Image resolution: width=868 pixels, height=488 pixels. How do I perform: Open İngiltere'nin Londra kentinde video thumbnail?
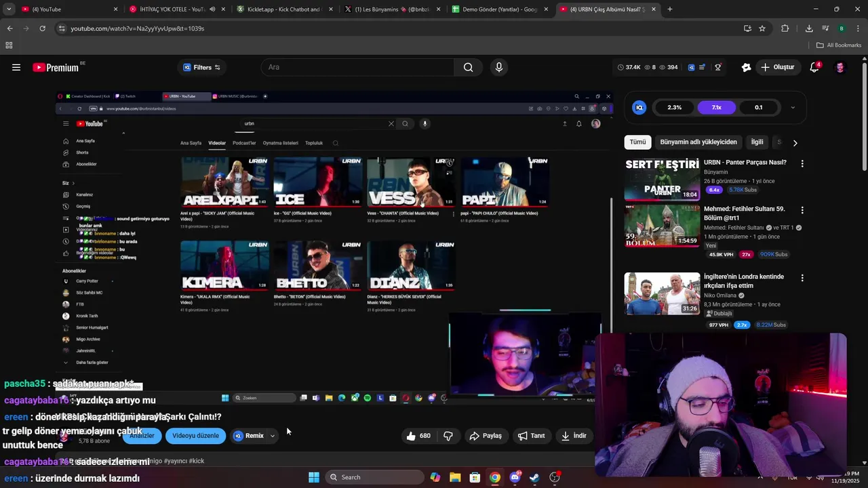pyautogui.click(x=662, y=293)
